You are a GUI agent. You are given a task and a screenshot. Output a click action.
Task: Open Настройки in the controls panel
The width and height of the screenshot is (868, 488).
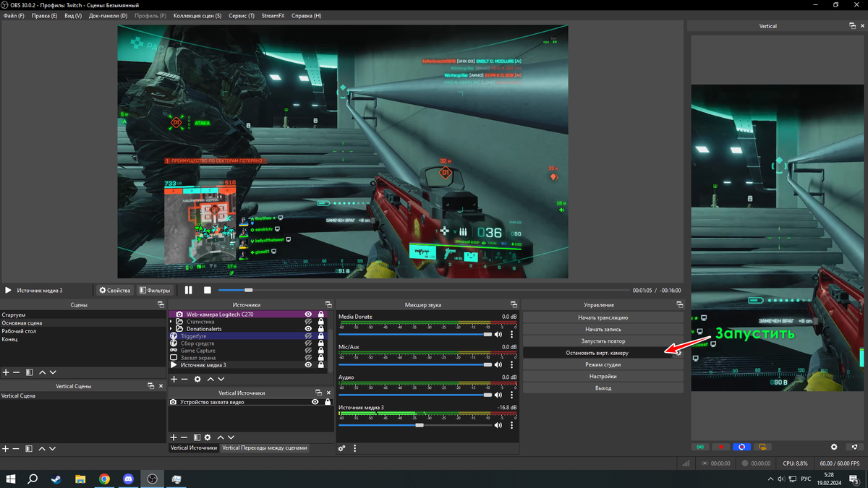(603, 376)
